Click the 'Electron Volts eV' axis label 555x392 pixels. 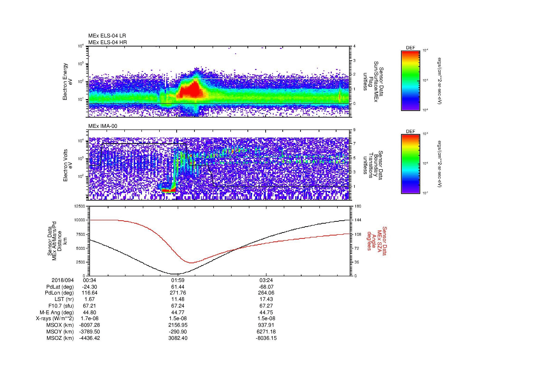pyautogui.click(x=68, y=165)
